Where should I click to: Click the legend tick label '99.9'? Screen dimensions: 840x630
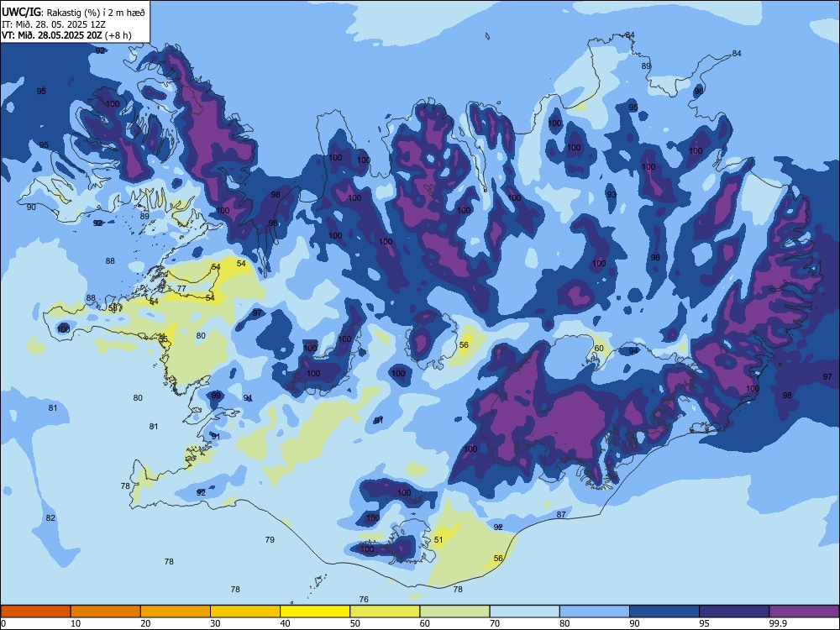(x=778, y=623)
